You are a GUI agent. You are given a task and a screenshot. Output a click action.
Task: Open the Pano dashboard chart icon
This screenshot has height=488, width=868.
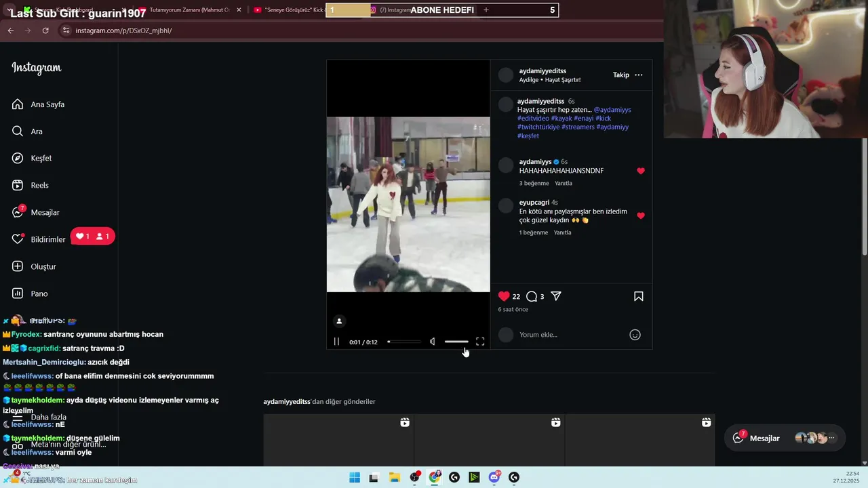click(18, 293)
